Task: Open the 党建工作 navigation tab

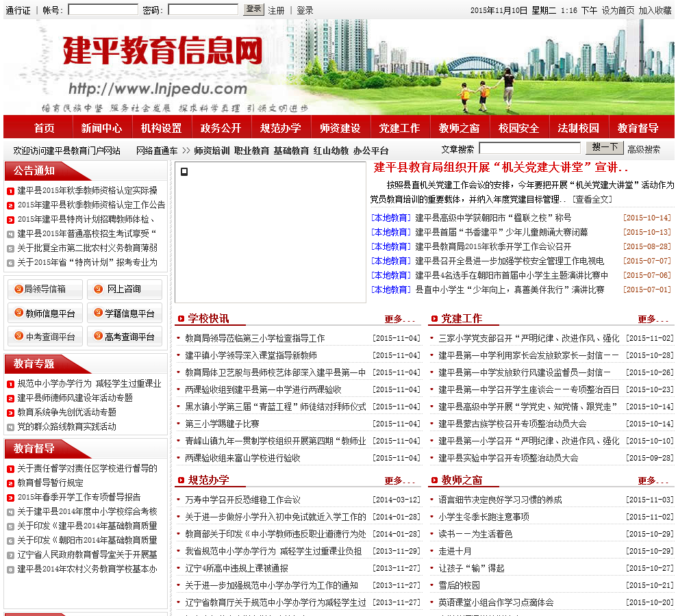Action: point(399,128)
